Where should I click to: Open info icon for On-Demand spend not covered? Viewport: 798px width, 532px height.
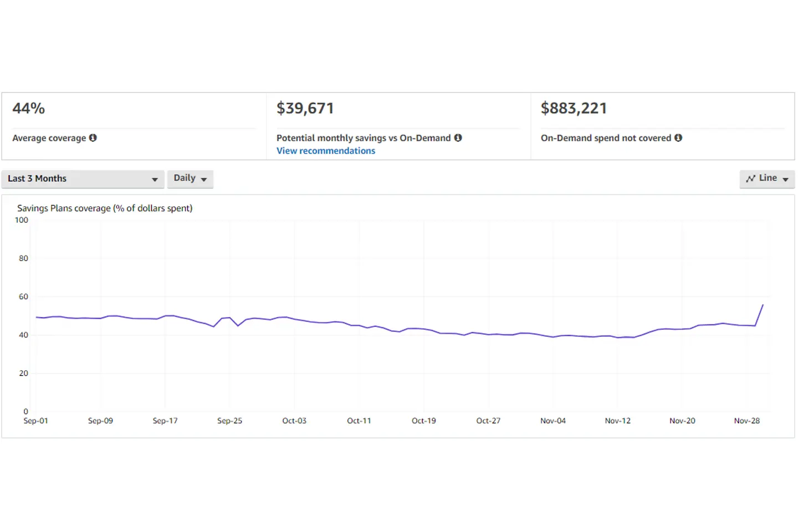tap(678, 138)
